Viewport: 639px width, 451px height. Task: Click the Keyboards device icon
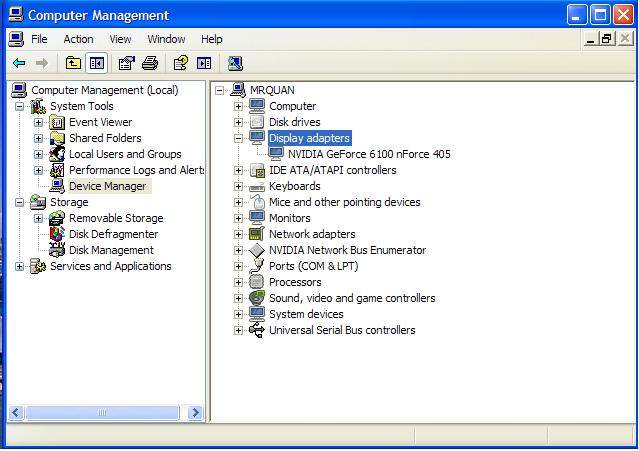(257, 187)
